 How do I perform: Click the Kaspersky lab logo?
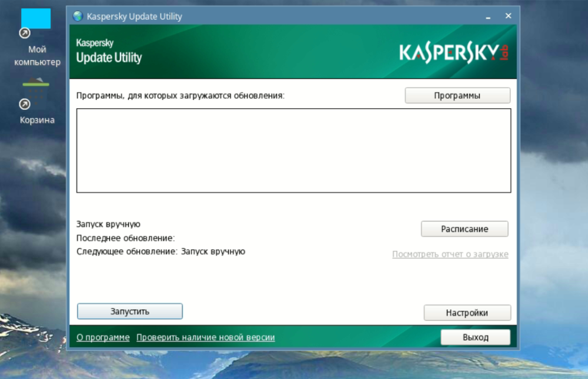coord(454,53)
